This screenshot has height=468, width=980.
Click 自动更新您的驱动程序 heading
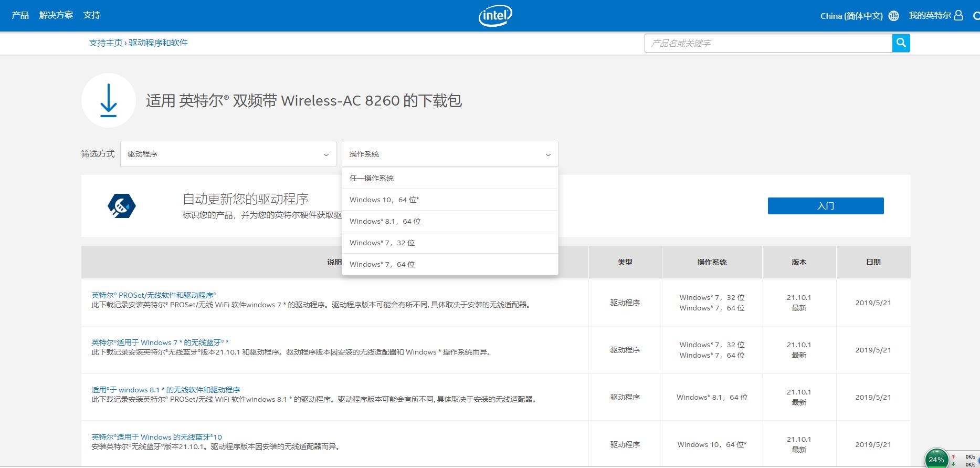(246, 199)
